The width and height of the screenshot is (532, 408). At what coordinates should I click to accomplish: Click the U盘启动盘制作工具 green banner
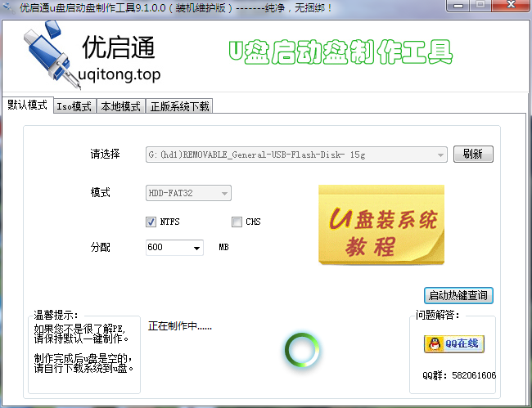point(340,52)
